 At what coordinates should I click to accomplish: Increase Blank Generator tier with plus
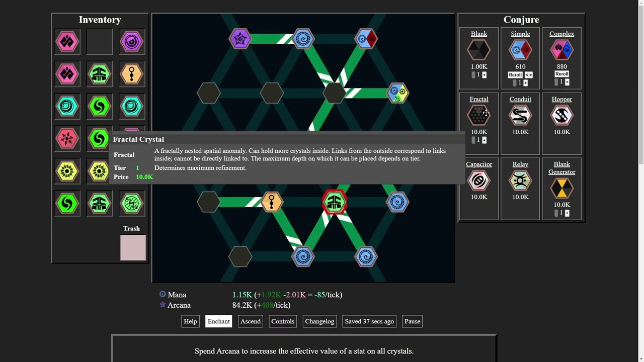[567, 213]
